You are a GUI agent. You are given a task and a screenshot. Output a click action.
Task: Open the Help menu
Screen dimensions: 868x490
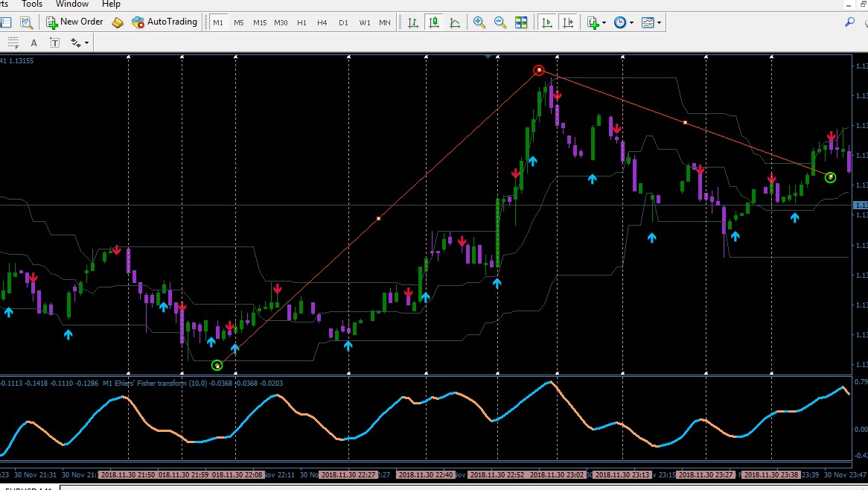[111, 4]
